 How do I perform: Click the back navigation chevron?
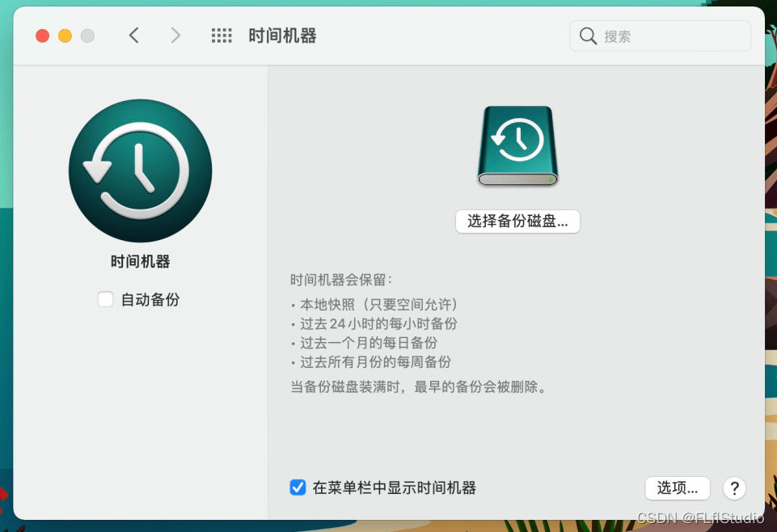[133, 36]
